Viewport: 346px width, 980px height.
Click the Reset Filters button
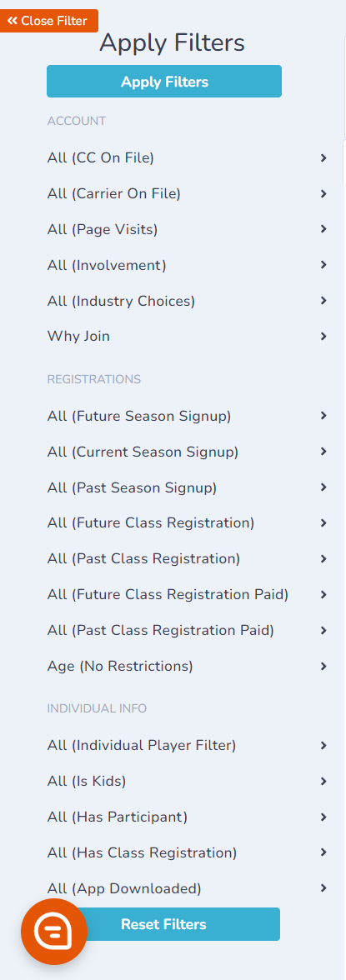[164, 923]
